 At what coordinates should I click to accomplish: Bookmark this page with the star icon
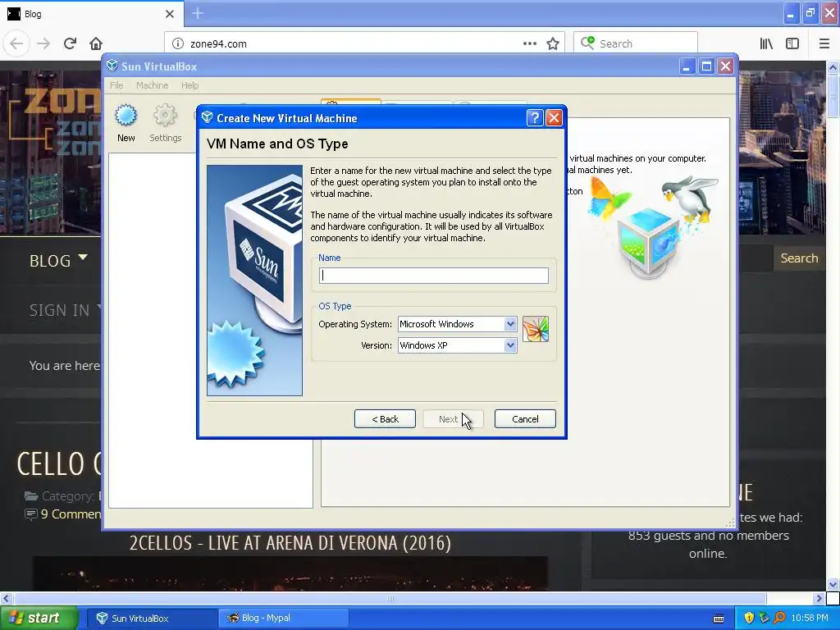pos(553,44)
